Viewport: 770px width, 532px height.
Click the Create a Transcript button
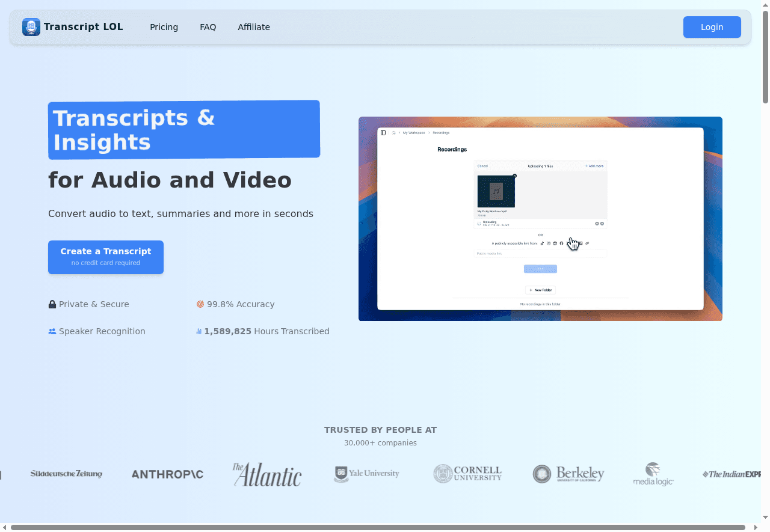[x=106, y=257]
